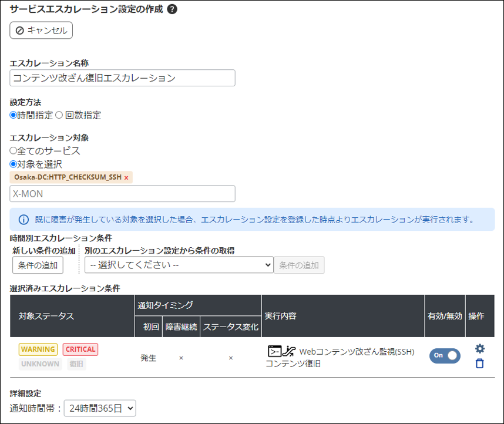Viewport: 504px width, 424px height.
Task: Click the SSH connection icon beside terminal icon
Action: coord(288,352)
